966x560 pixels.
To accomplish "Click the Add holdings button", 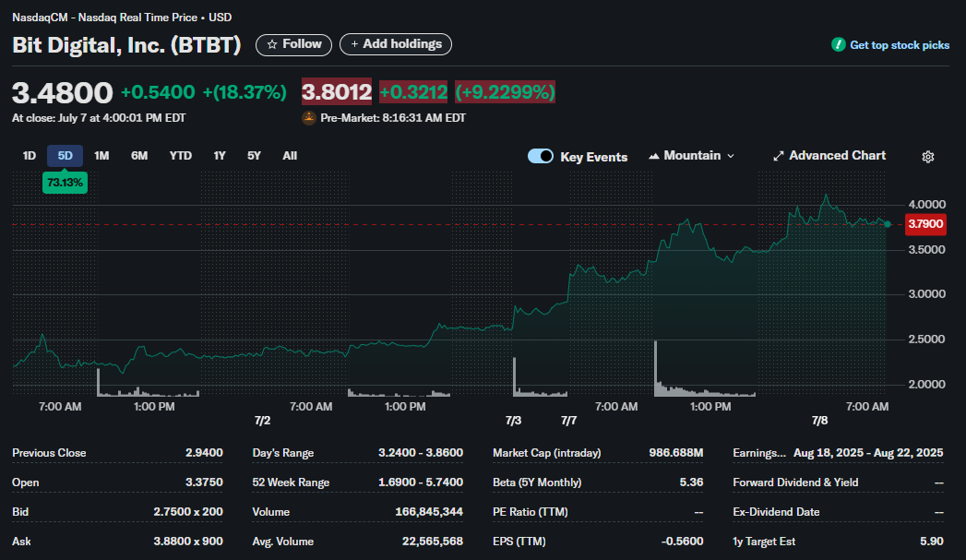I will point(396,44).
